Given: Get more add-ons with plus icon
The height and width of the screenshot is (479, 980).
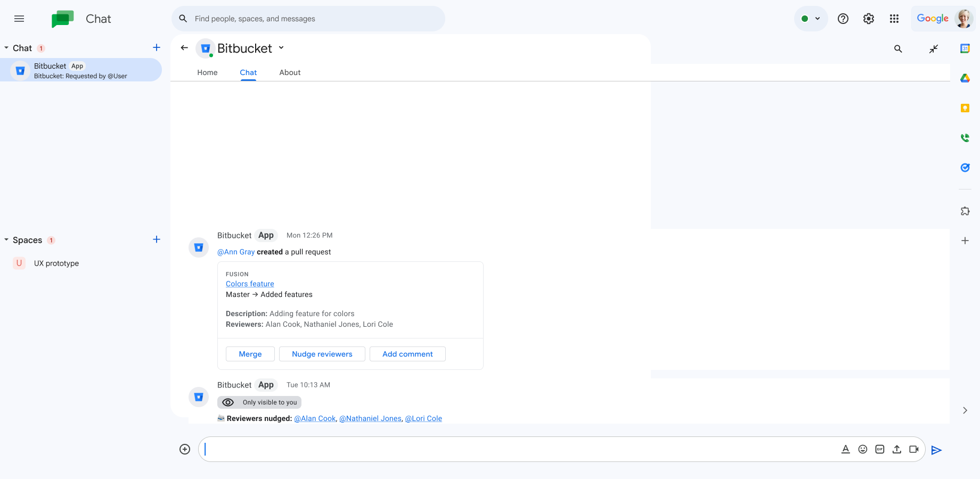Looking at the screenshot, I should click(965, 241).
